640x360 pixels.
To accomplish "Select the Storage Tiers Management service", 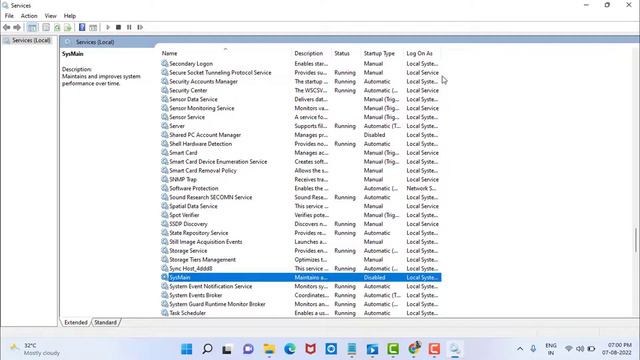I will click(300, 260).
